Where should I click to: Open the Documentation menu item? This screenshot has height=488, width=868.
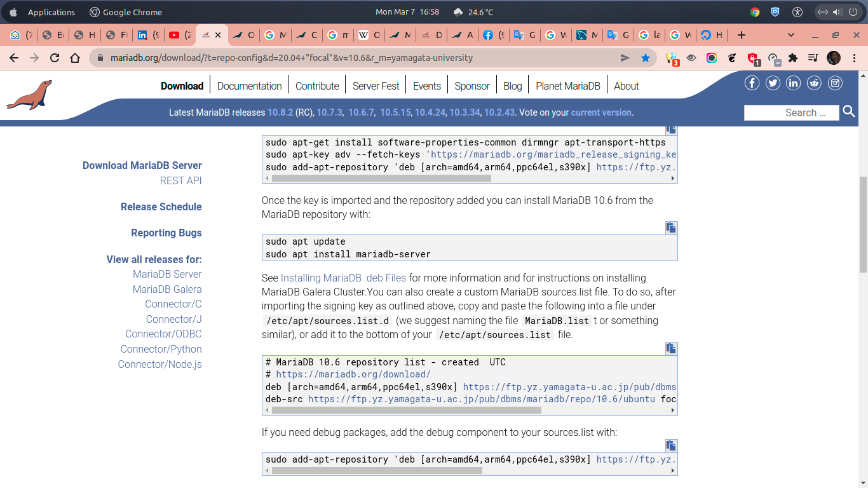250,86
